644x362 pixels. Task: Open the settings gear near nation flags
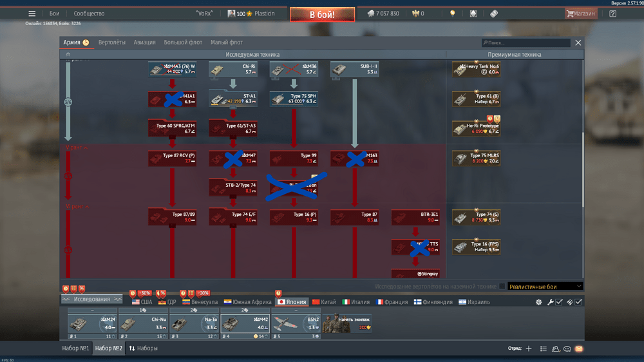[538, 302]
